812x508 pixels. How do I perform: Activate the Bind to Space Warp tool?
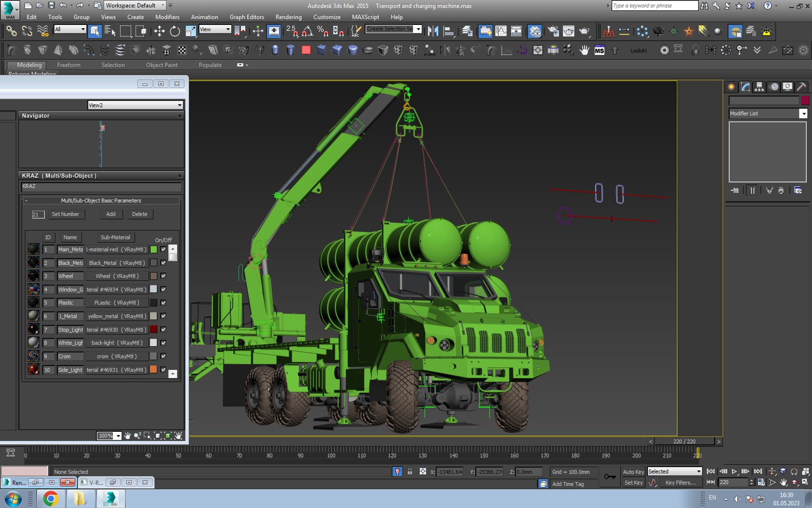(43, 32)
